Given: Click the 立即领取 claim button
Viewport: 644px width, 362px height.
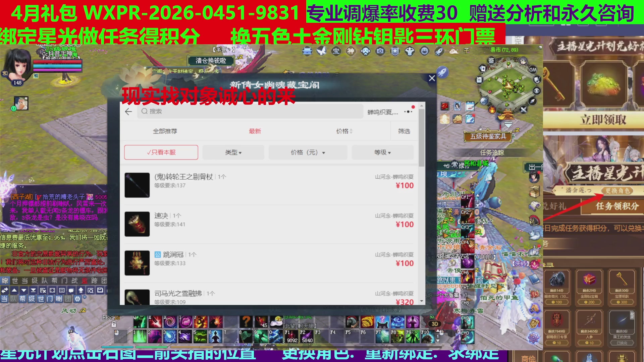Looking at the screenshot, I should pos(603,120).
